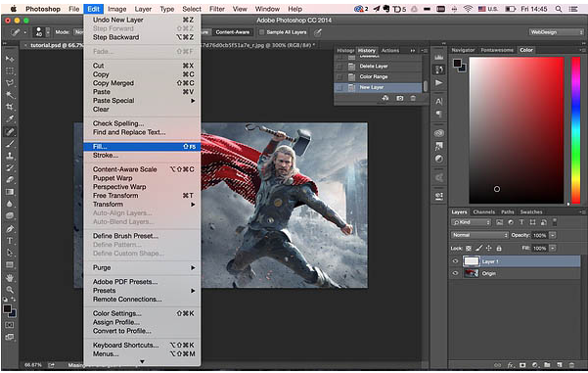Select the Zoom tool
The width and height of the screenshot is (588, 373).
(10, 290)
